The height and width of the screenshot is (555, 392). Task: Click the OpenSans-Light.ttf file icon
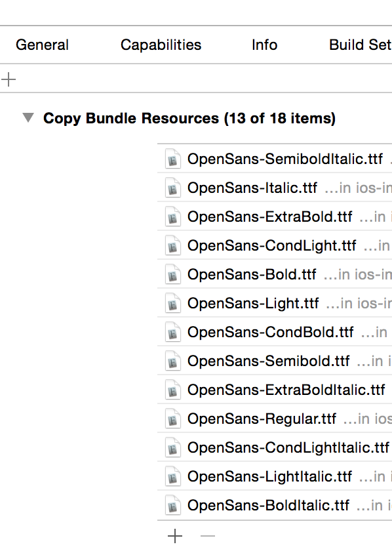pyautogui.click(x=172, y=303)
